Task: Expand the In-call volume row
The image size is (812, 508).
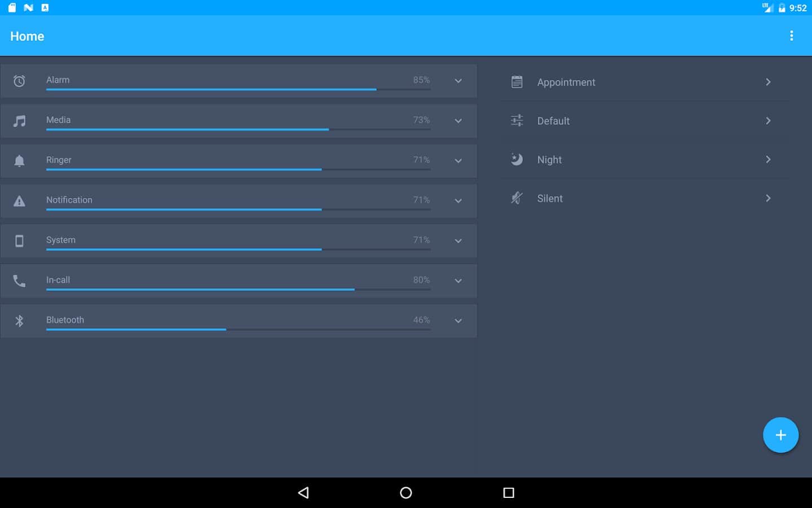Action: [458, 281]
